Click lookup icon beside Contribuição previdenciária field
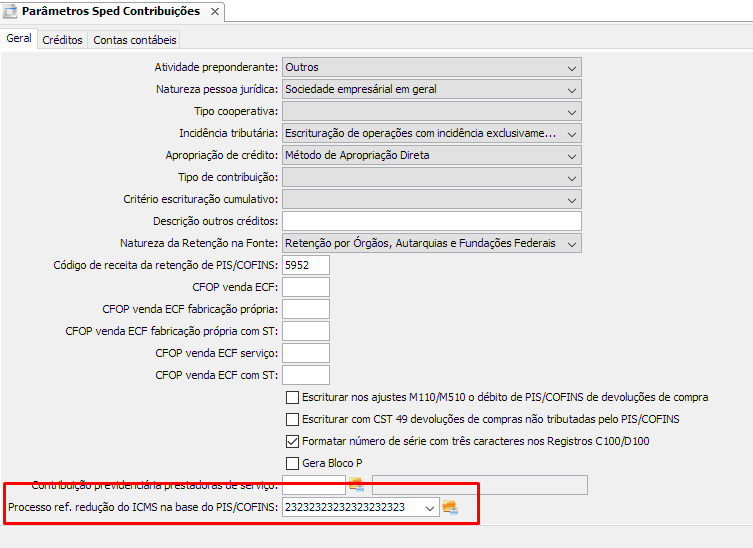The width and height of the screenshot is (753, 548). (355, 485)
